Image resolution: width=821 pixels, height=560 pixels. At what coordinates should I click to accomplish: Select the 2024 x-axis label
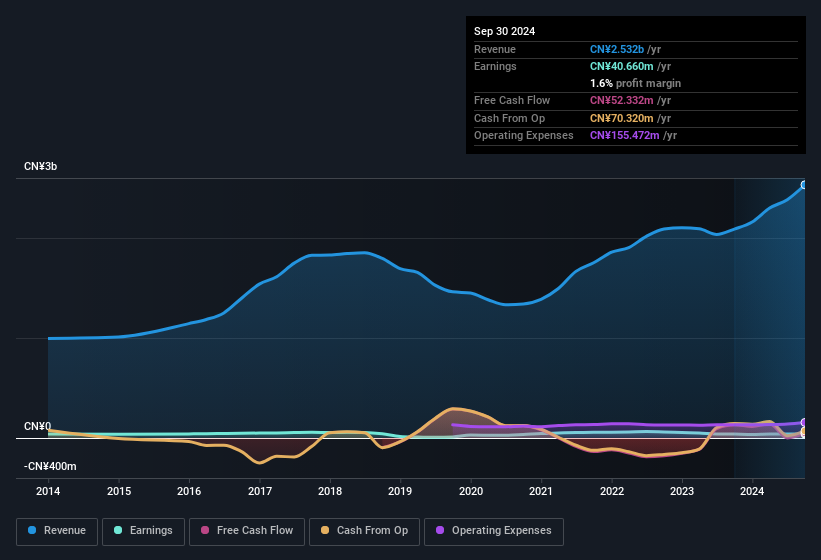point(752,491)
